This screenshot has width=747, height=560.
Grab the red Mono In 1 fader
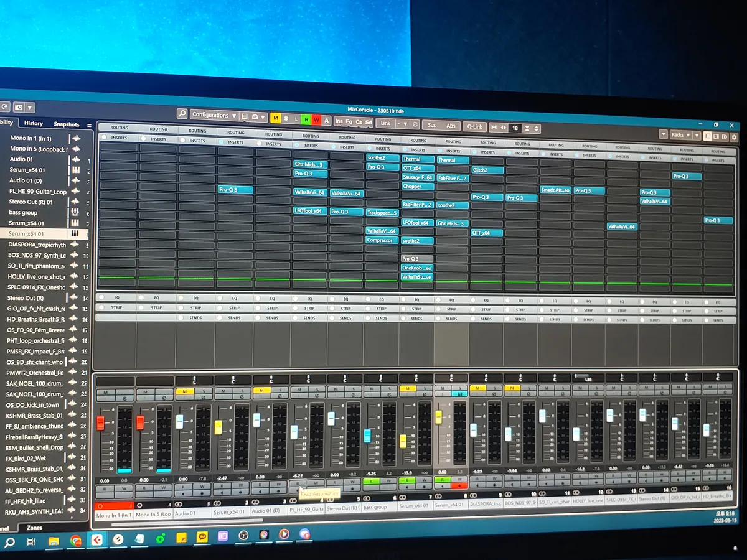[x=100, y=423]
